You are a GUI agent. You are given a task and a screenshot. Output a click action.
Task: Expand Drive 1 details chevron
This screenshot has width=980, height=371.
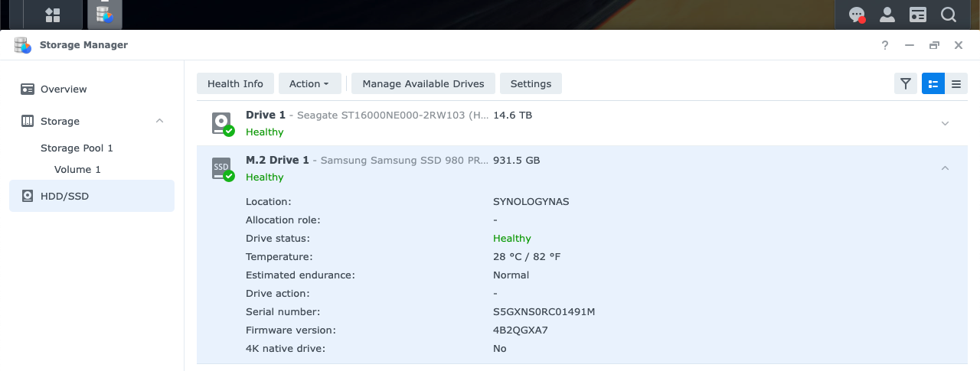(x=945, y=123)
